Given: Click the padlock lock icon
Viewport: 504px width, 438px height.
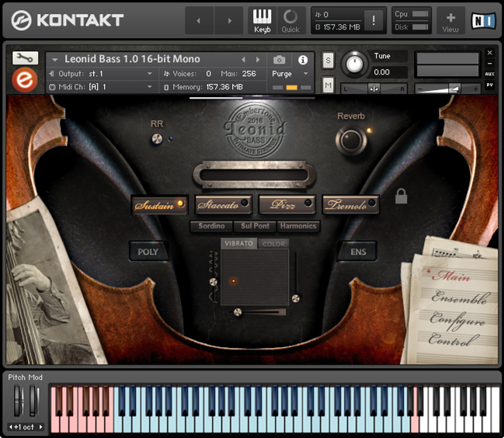Looking at the screenshot, I should click(401, 196).
